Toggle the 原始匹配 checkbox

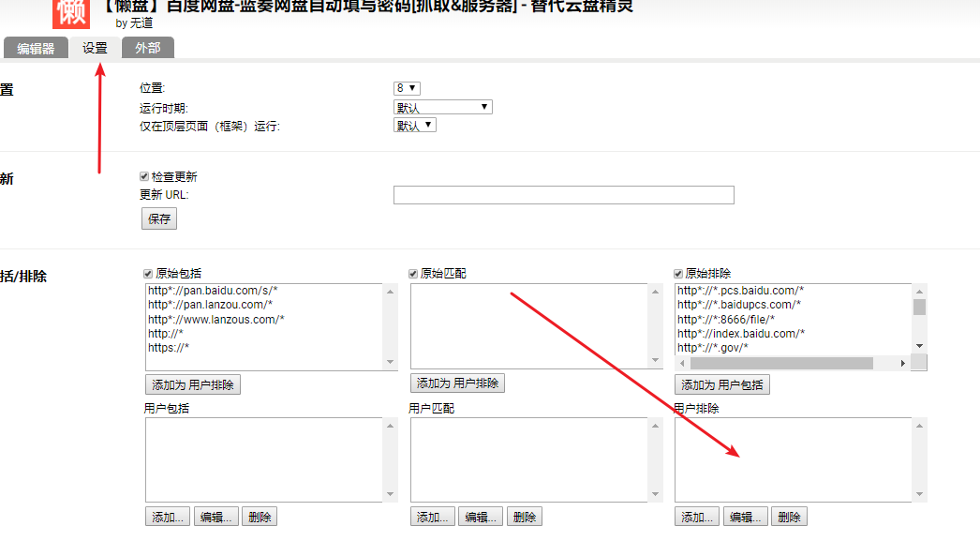tap(413, 274)
